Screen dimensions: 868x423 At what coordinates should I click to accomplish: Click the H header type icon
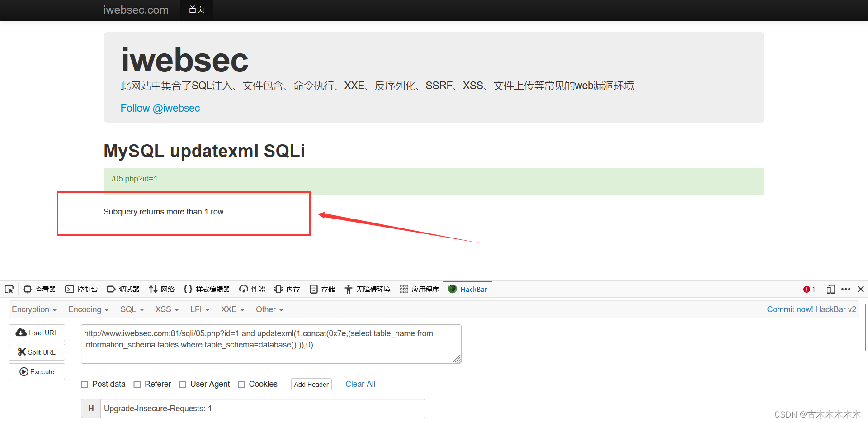[x=90, y=408]
